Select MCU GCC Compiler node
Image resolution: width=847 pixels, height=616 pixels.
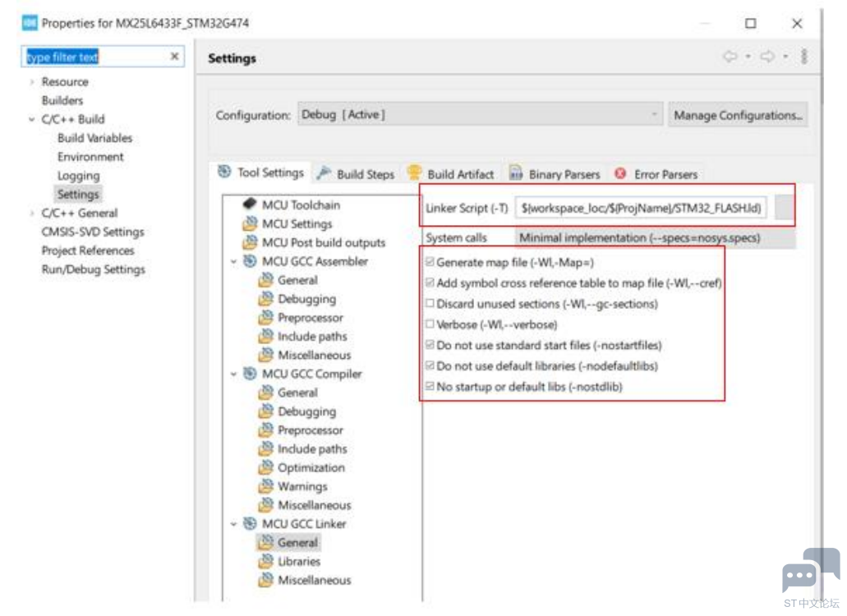click(x=311, y=375)
